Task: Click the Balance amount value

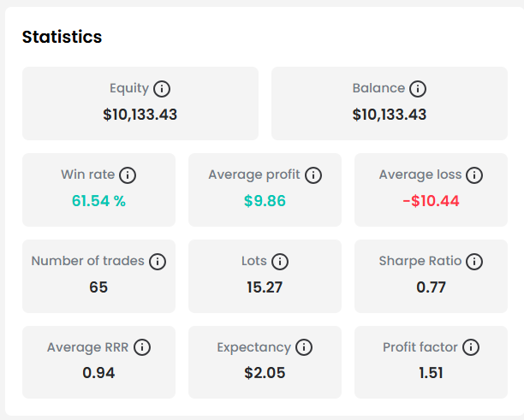Action: click(390, 115)
